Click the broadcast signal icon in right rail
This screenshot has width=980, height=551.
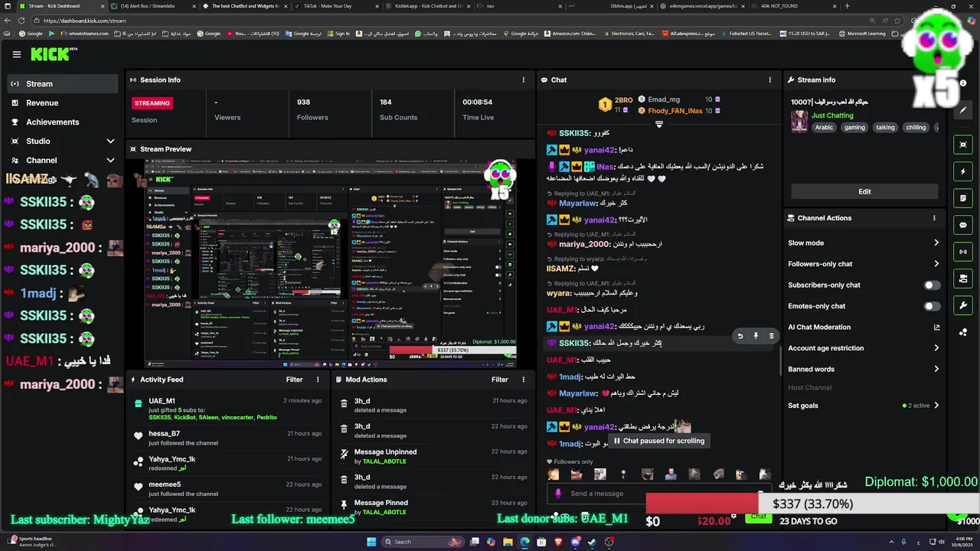[963, 252]
